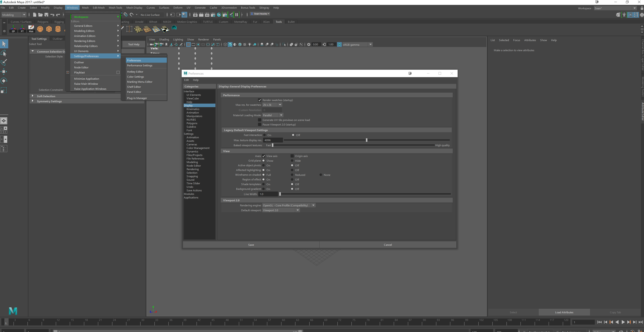The width and height of the screenshot is (644, 332).
Task: Expand the Symmetry Settings section
Action: (33, 101)
